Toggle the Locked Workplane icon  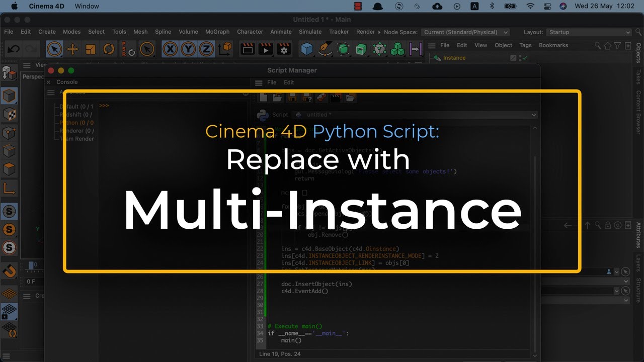coord(9,312)
